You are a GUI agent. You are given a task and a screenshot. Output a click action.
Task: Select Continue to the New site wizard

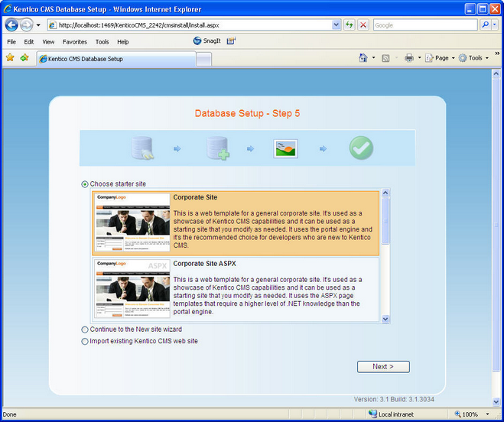tap(85, 329)
